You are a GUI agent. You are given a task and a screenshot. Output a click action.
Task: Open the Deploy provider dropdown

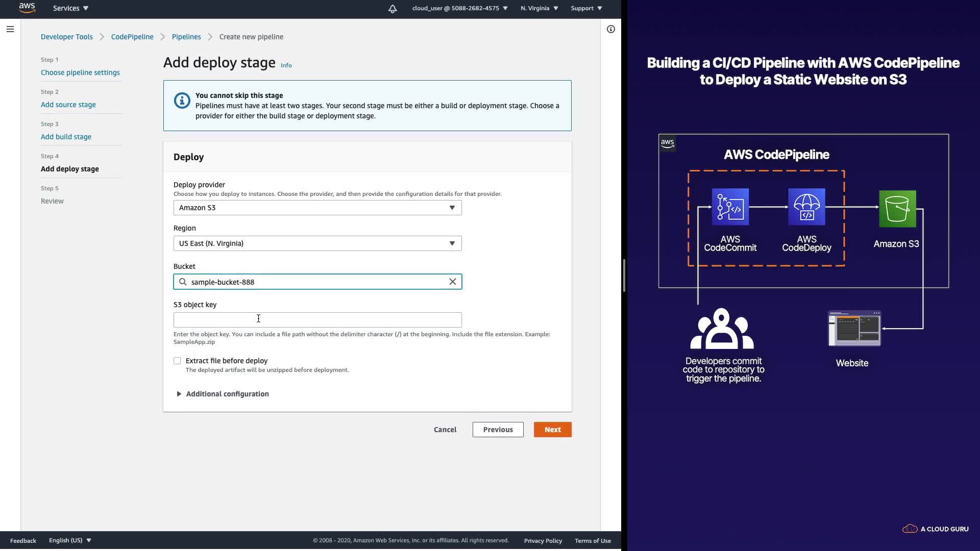pyautogui.click(x=317, y=208)
